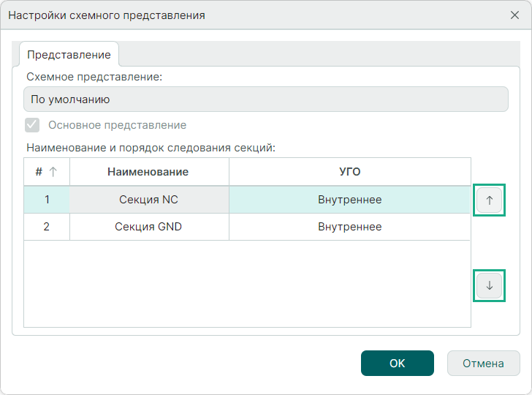The width and height of the screenshot is (532, 395).
Task: Click the УГО column header
Action: tap(349, 172)
